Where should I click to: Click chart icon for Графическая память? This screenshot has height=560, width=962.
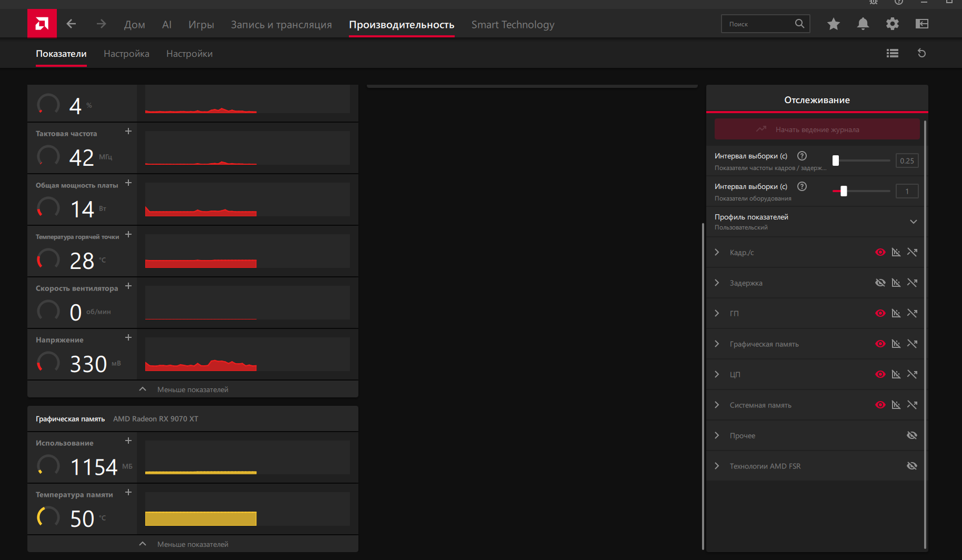(x=896, y=344)
